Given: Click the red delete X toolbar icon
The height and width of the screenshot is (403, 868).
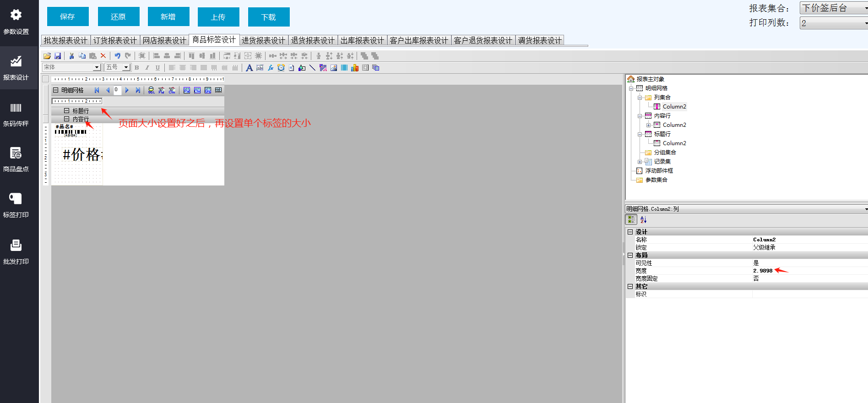Looking at the screenshot, I should point(103,56).
